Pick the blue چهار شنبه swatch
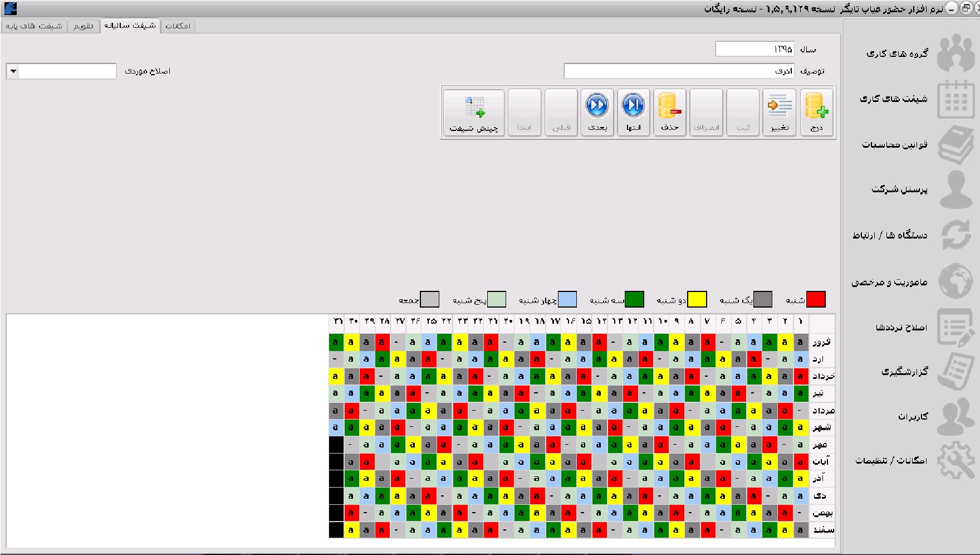The width and height of the screenshot is (980, 555). click(567, 299)
